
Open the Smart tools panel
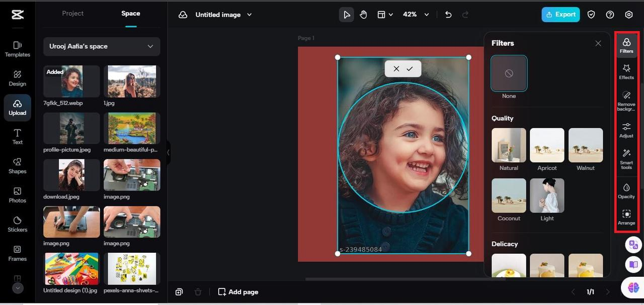[626, 159]
